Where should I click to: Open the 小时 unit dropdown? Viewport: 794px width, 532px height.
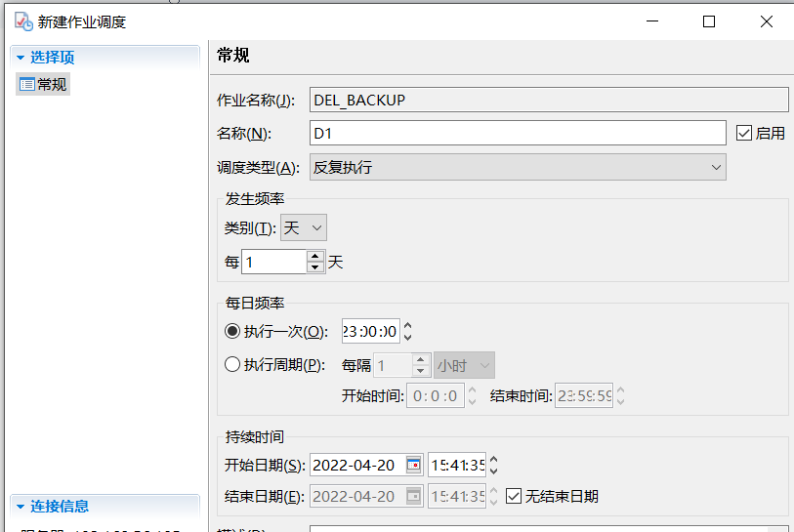click(464, 365)
